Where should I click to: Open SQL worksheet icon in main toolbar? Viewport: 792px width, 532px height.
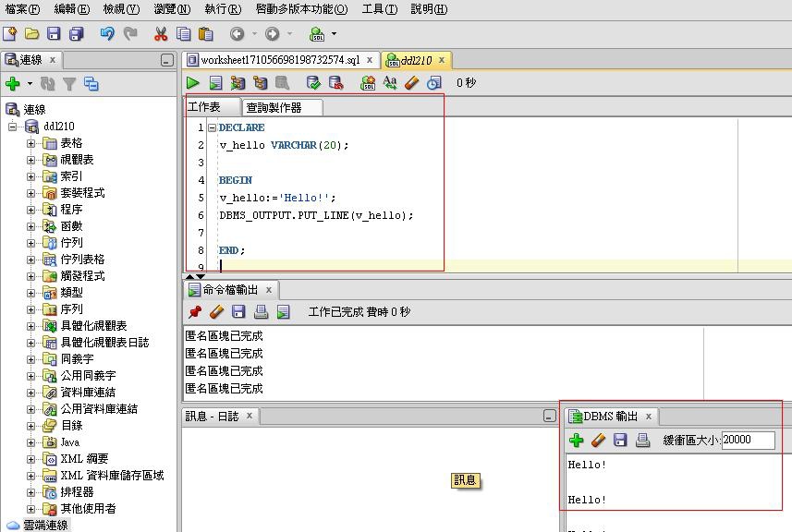317,34
